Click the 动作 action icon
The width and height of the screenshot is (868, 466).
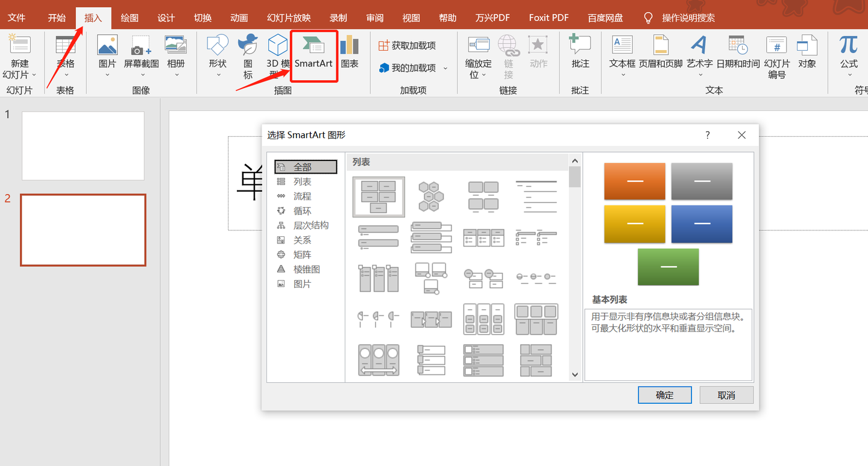click(538, 45)
